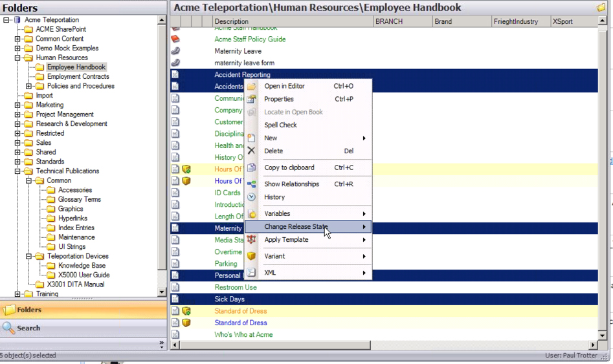The height and width of the screenshot is (364, 613).
Task: Click the magnifier icon on the Search pane button
Action: tap(8, 328)
